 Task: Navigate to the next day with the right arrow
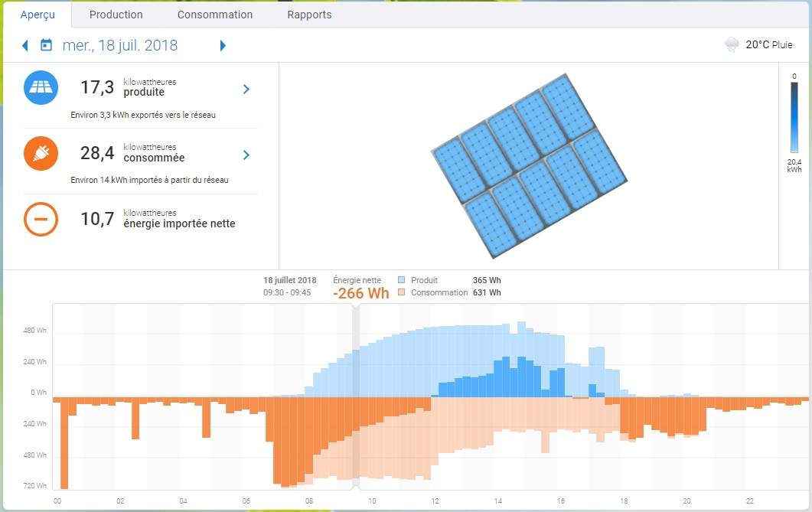[223, 45]
